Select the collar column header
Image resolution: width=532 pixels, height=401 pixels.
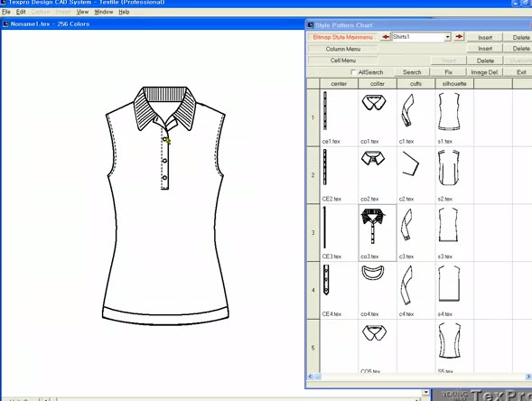378,83
